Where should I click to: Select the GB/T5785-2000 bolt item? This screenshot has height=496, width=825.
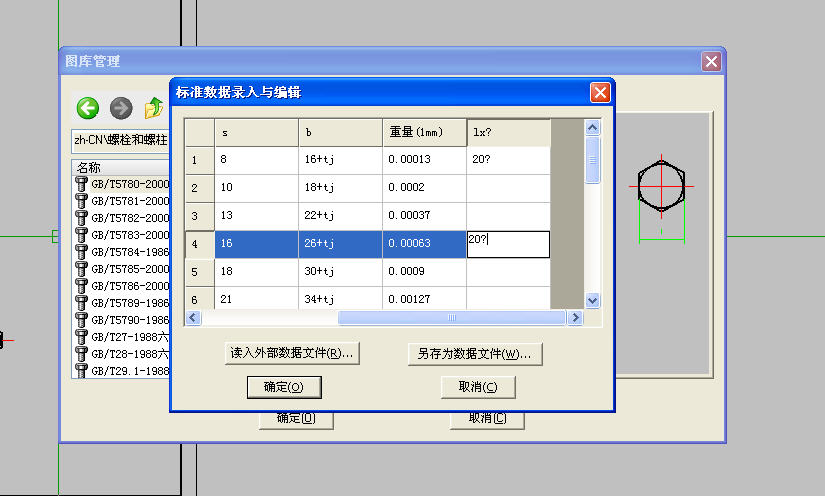pos(123,269)
